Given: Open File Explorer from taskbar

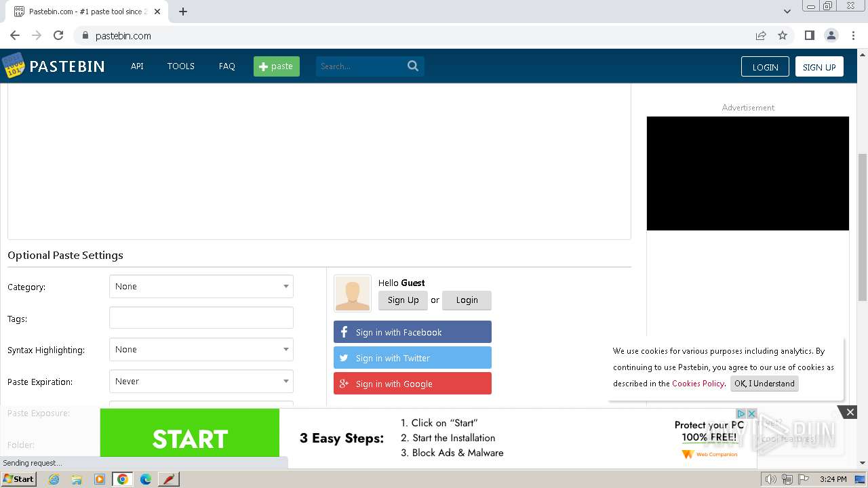Looking at the screenshot, I should [77, 479].
